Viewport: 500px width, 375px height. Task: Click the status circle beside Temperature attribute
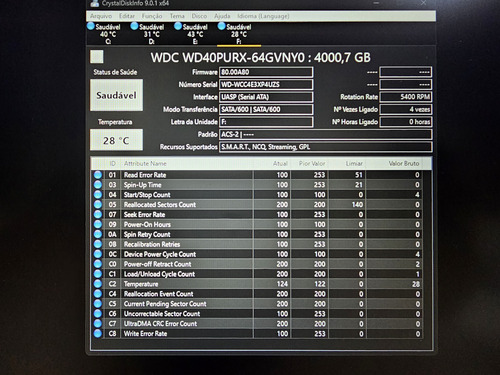98,284
